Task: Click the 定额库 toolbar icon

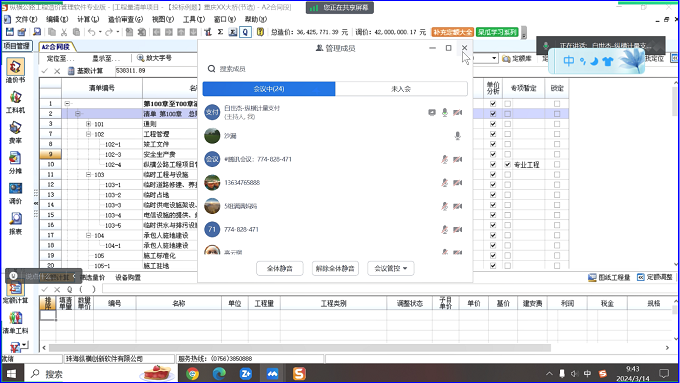Action: point(506,59)
